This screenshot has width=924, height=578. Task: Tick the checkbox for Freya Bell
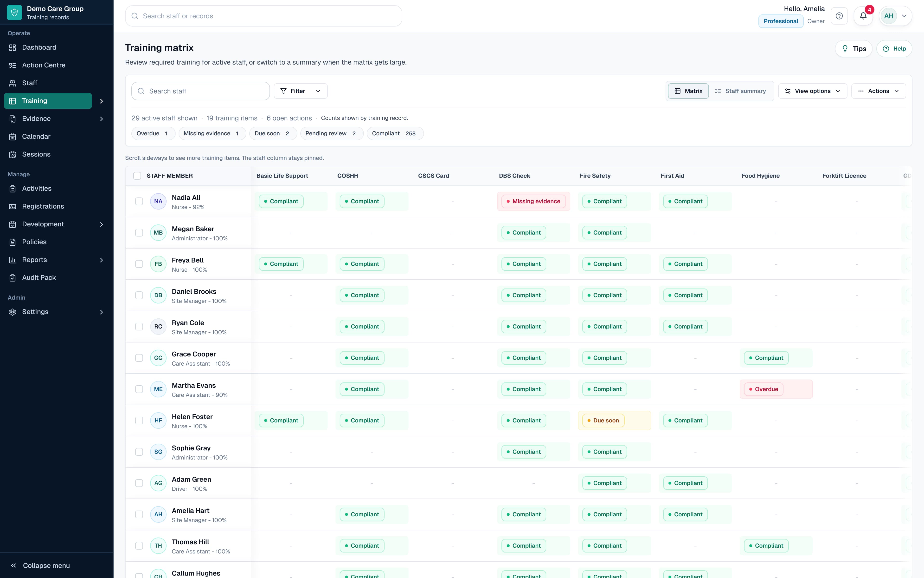click(x=139, y=264)
